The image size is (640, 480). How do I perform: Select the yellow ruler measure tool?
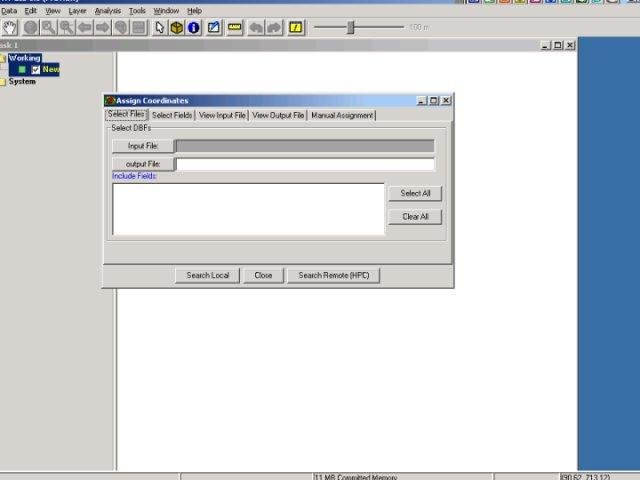point(235,28)
